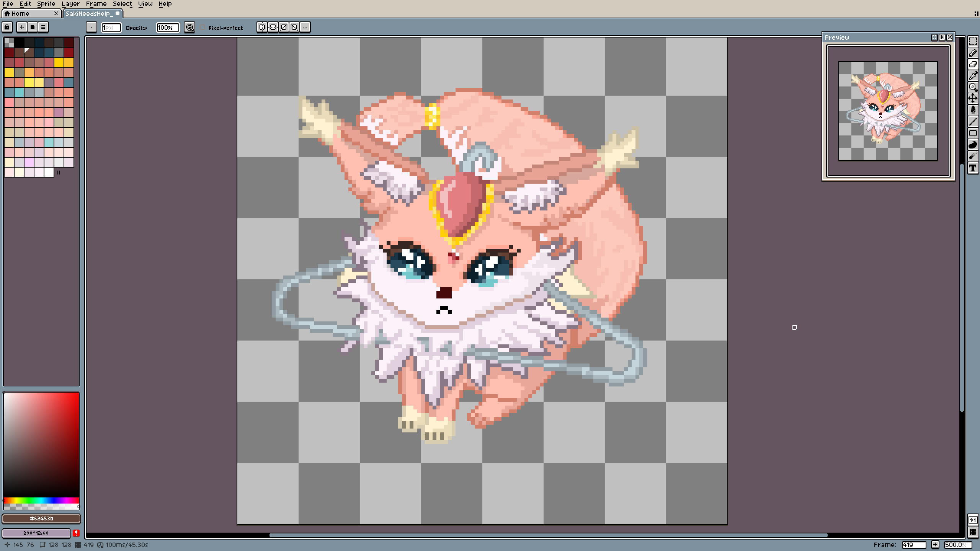Pick a color in the saturation square
Screen dimensions: 980x551
coord(41,445)
